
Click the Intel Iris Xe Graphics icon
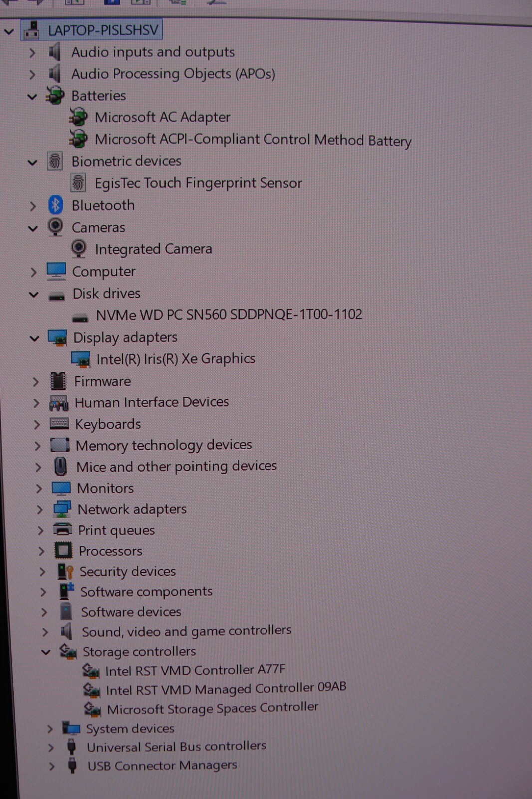tap(80, 359)
